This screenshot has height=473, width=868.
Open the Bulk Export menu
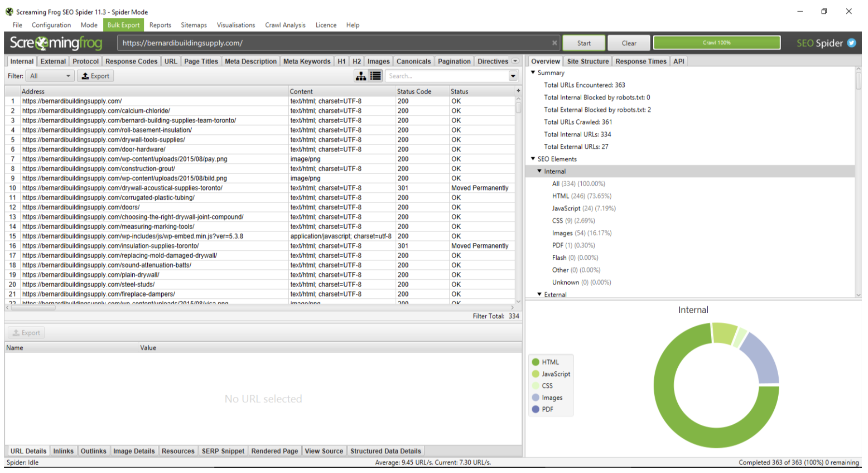pyautogui.click(x=123, y=25)
